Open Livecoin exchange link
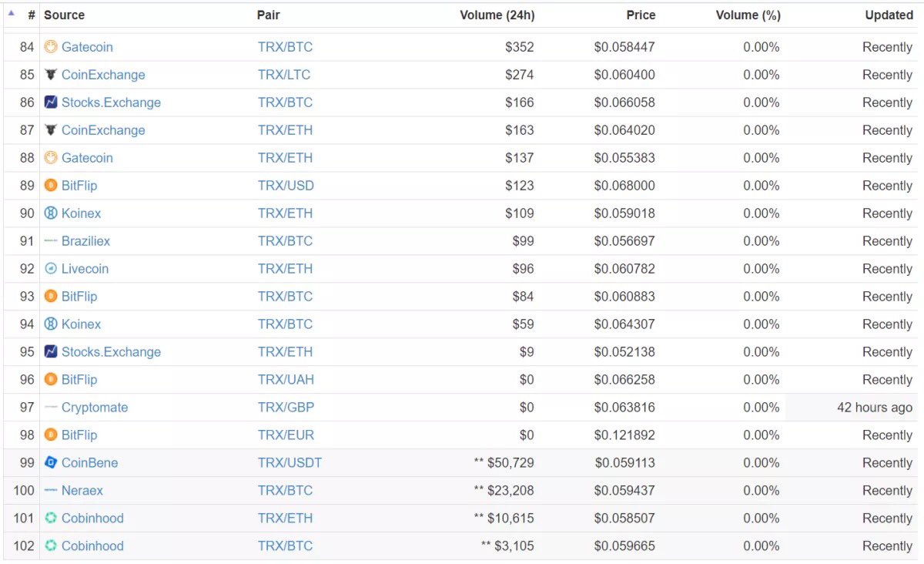The image size is (924, 564). (x=85, y=269)
